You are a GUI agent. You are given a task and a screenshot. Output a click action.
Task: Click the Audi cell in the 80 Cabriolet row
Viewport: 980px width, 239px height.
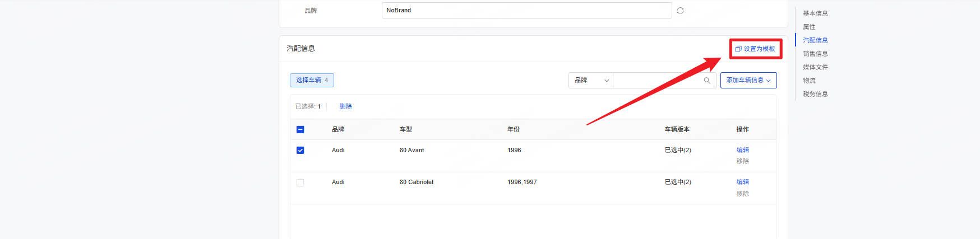(338, 182)
